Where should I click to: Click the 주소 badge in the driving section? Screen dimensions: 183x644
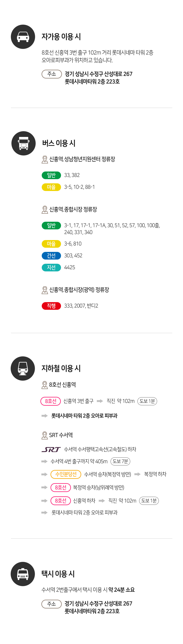51,74
